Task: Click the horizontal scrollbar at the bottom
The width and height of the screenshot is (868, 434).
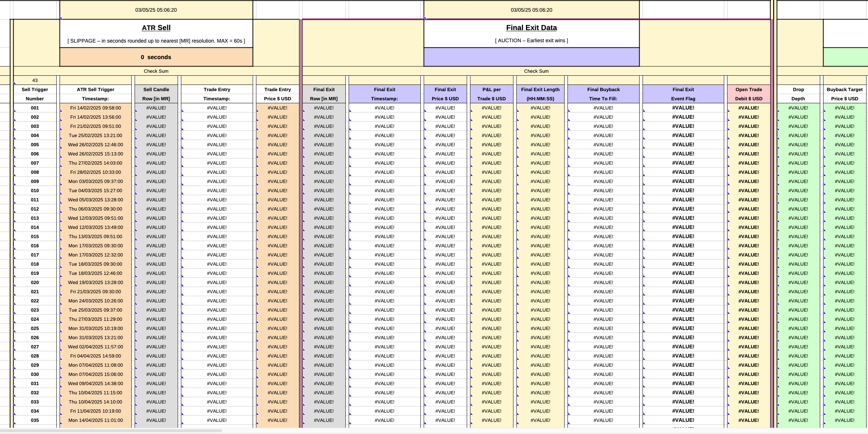Action: coord(110,430)
